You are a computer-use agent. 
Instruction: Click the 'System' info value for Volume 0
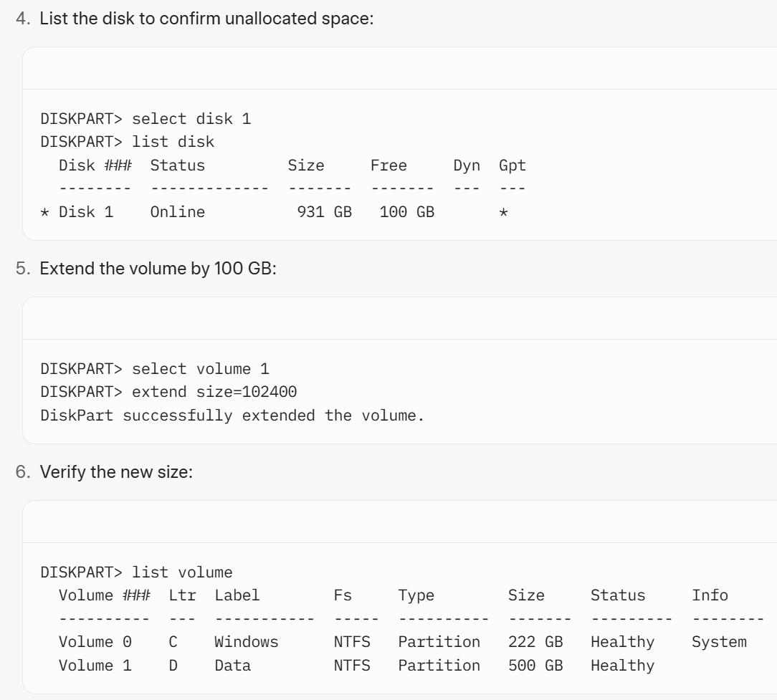719,642
